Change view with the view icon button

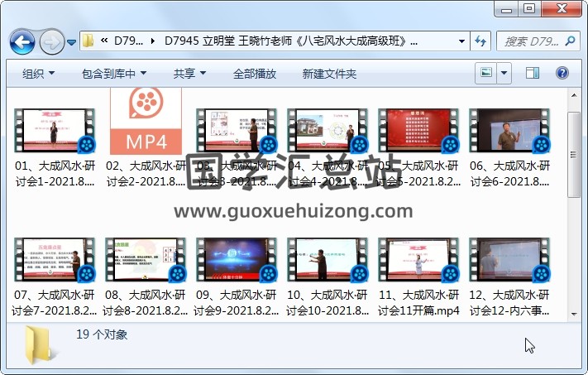486,73
